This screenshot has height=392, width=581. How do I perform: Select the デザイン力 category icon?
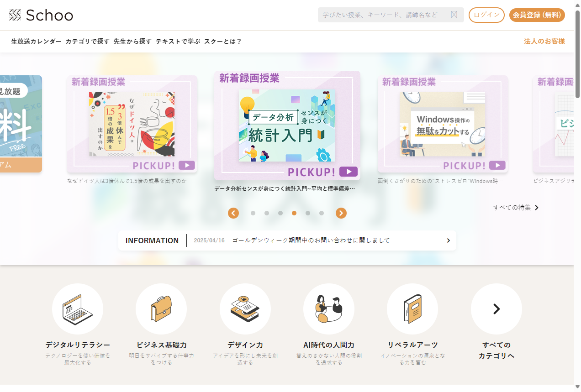click(245, 309)
